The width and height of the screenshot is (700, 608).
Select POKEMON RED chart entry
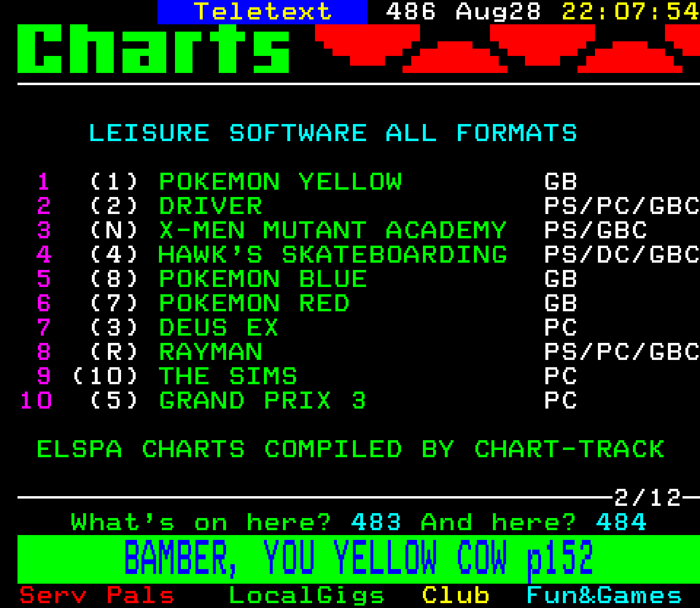(x=254, y=304)
